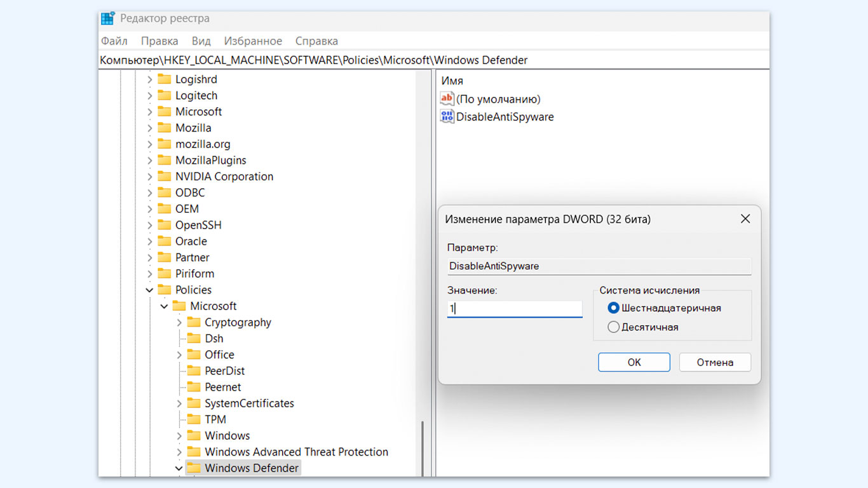The width and height of the screenshot is (868, 488).
Task: Expand the Windows Advanced Threat Protection node
Action: 179,452
